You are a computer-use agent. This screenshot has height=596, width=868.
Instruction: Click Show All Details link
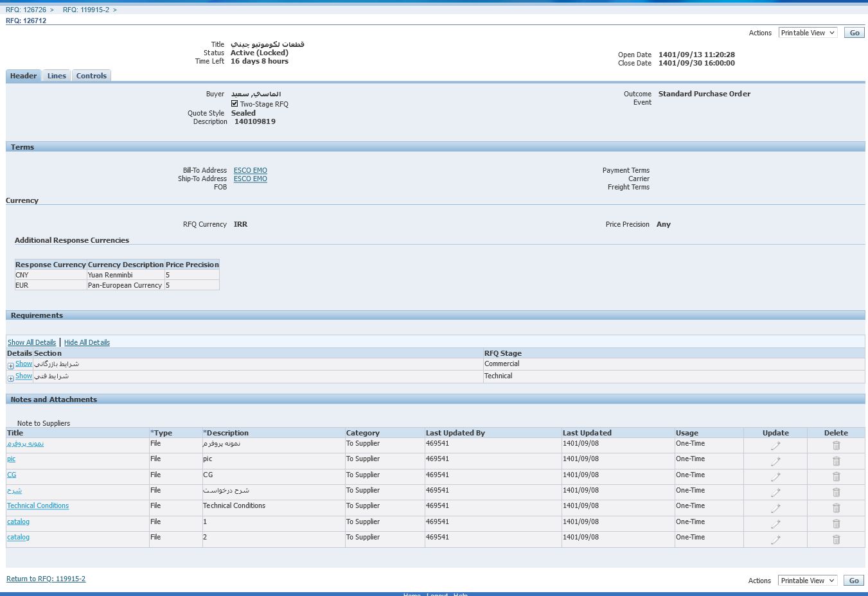tap(31, 342)
